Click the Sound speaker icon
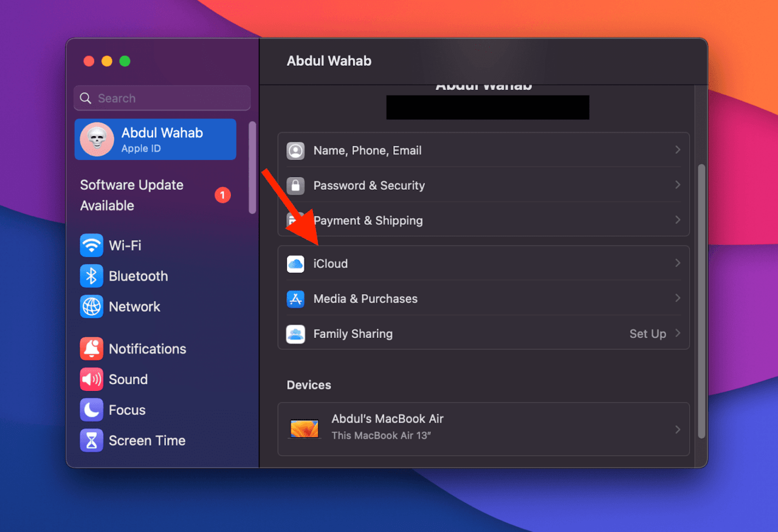Image resolution: width=778 pixels, height=532 pixels. (92, 379)
